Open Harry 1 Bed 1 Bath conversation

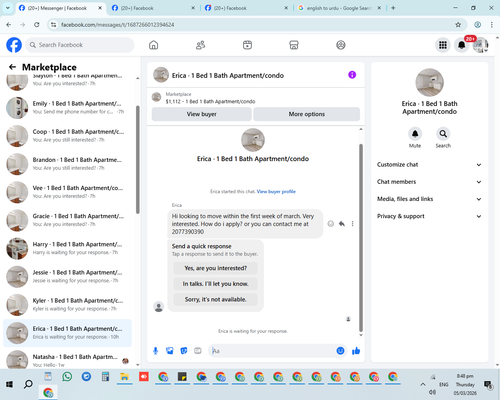[68, 248]
